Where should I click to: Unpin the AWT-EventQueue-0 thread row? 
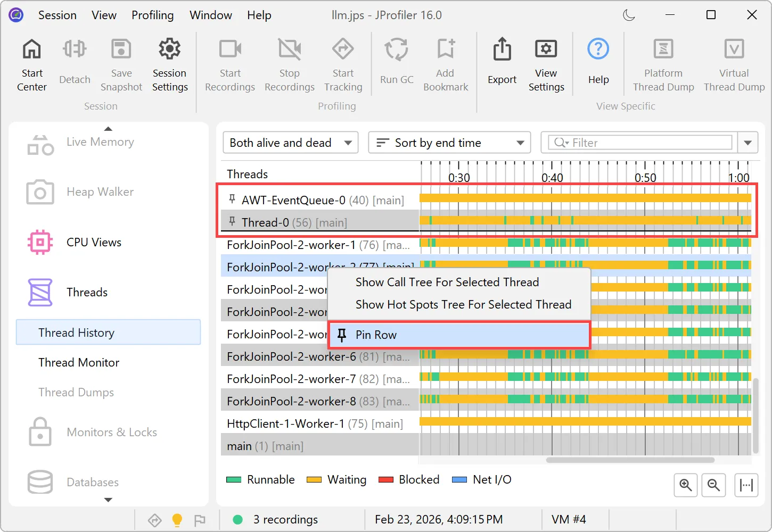click(232, 199)
